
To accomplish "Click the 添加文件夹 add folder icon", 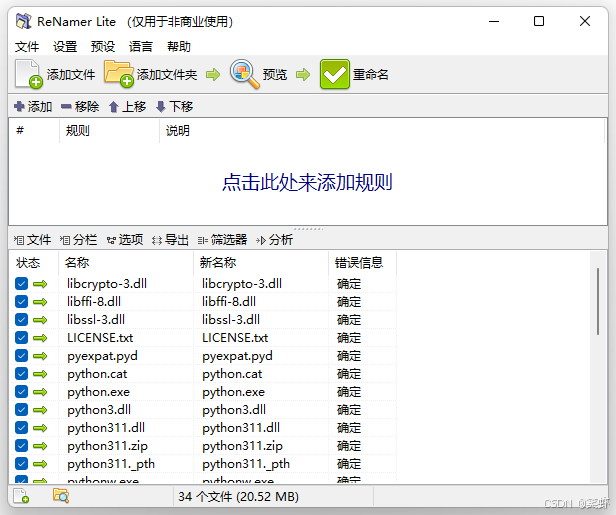I will (x=119, y=73).
